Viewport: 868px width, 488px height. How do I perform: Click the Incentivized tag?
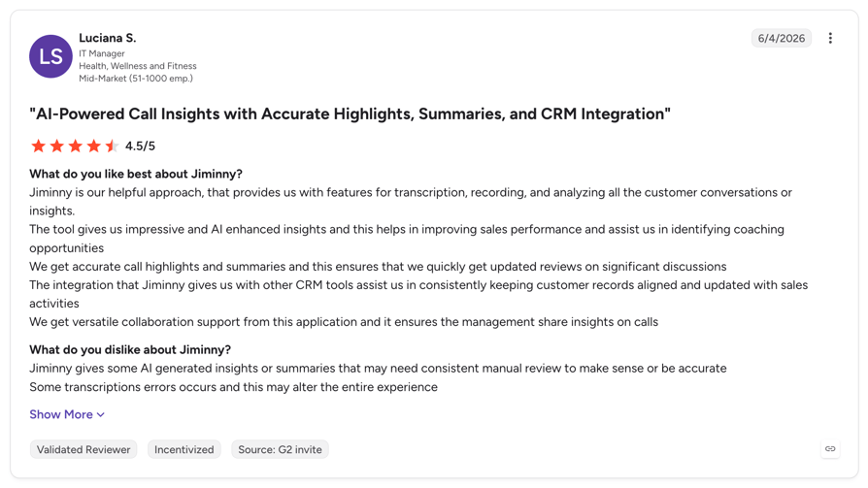184,449
